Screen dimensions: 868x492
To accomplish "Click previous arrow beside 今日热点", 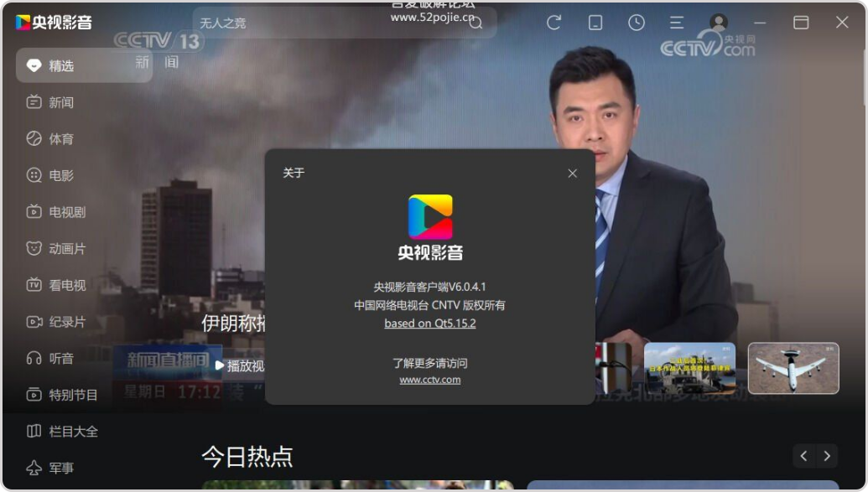I will [803, 456].
